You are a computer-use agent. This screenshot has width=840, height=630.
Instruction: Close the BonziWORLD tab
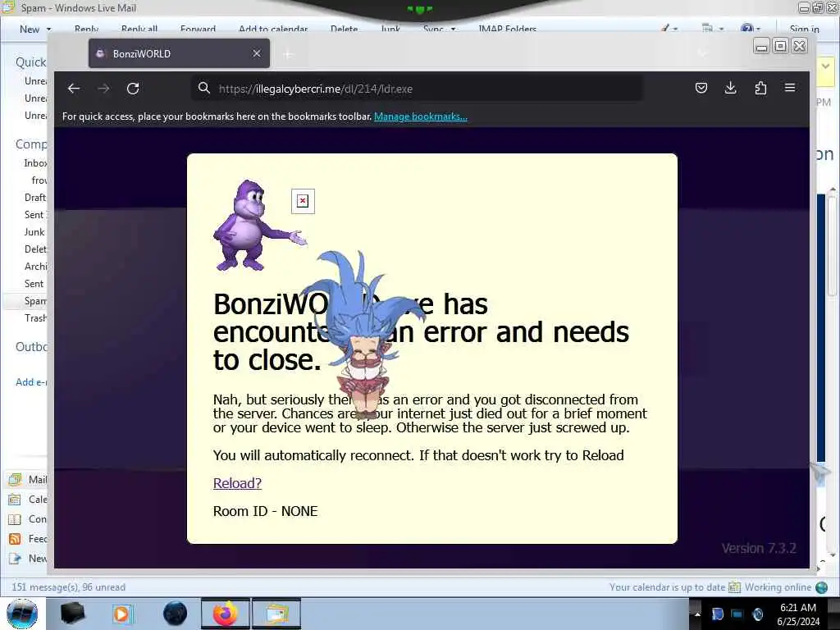[257, 53]
